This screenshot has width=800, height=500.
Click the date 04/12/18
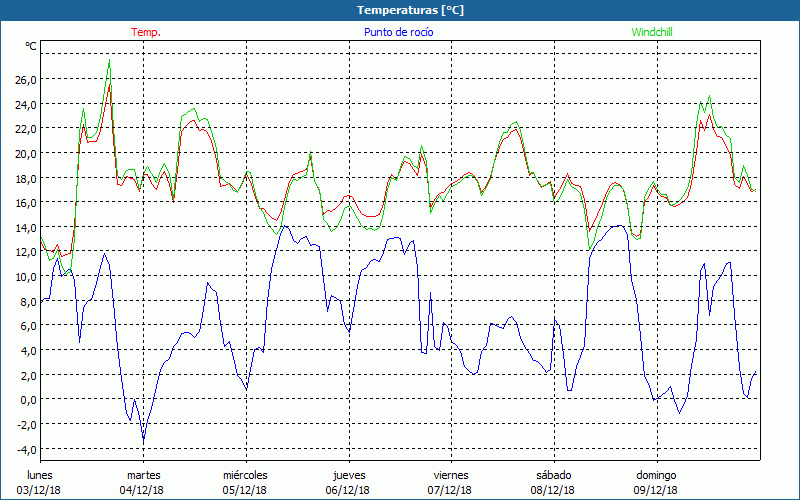[142, 490]
